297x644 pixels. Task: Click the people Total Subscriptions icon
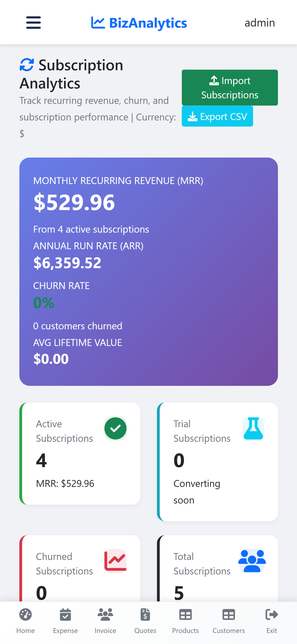[x=252, y=561]
